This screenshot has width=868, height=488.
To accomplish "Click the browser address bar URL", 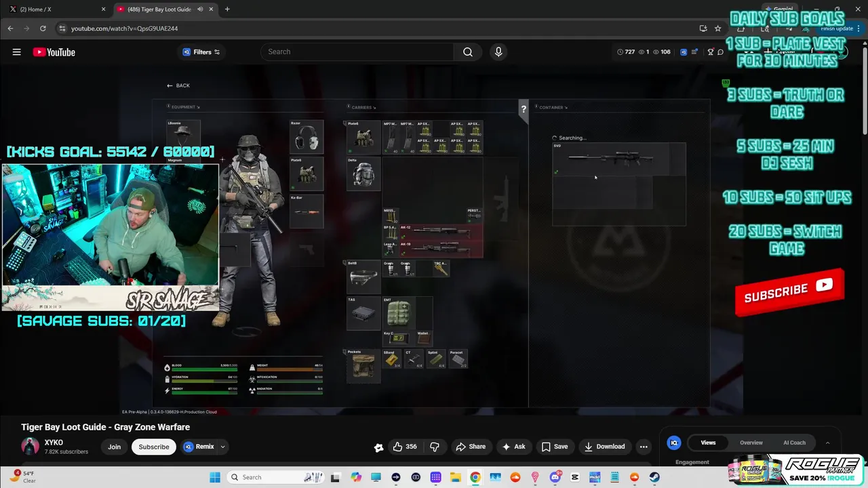I will [x=125, y=28].
